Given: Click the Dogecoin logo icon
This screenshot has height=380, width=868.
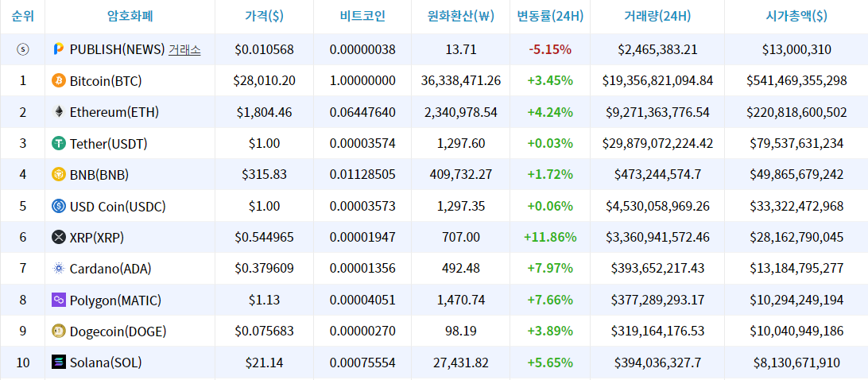Looking at the screenshot, I should click(58, 332).
